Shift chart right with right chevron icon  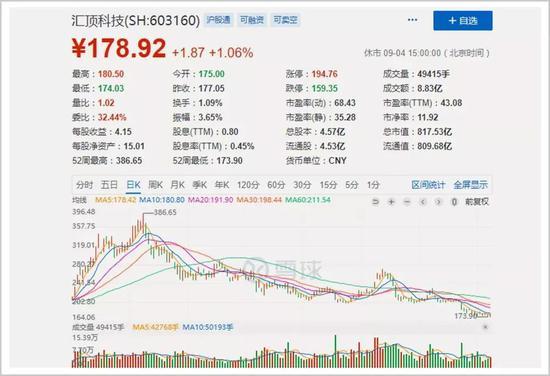[x=438, y=202]
